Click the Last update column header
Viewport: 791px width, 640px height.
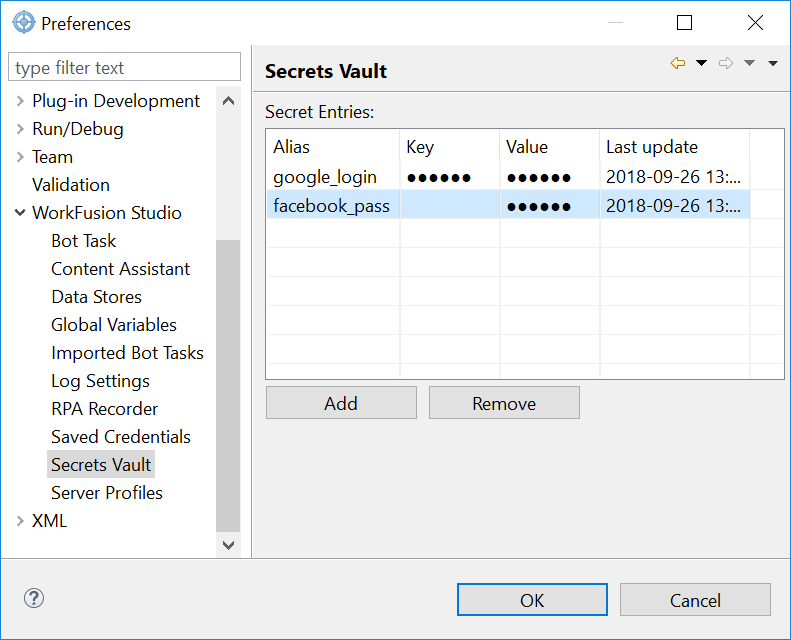(x=675, y=147)
